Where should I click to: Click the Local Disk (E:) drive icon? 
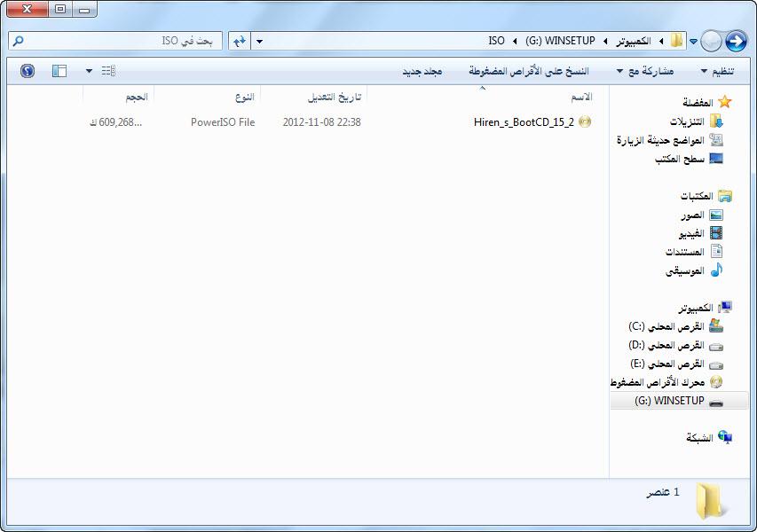coord(716,364)
